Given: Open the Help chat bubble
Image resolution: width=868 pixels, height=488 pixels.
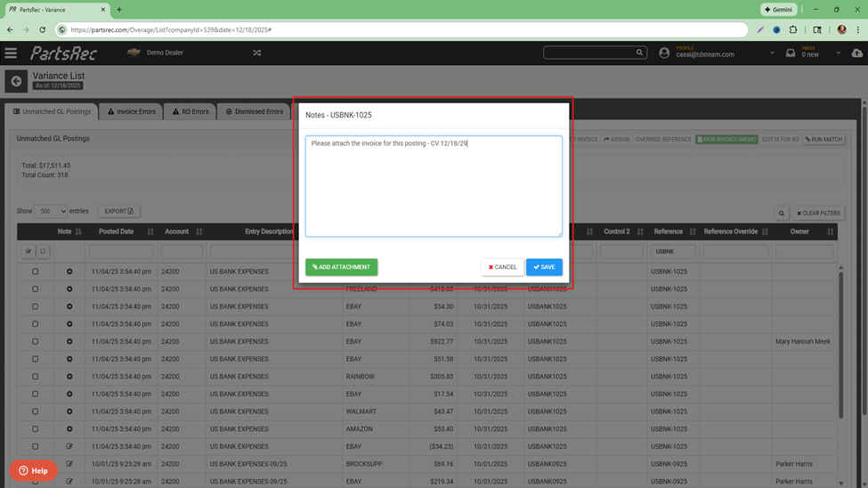Looking at the screenshot, I should (33, 471).
